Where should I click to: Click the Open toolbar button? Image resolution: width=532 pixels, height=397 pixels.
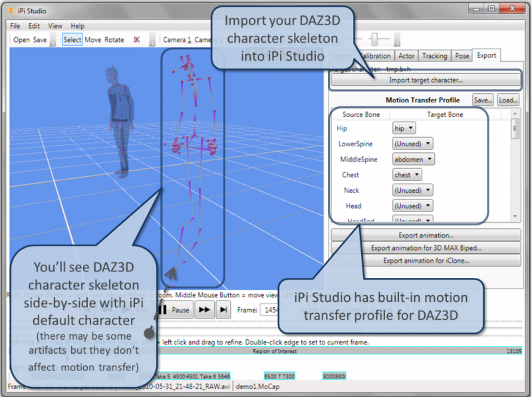[x=22, y=40]
